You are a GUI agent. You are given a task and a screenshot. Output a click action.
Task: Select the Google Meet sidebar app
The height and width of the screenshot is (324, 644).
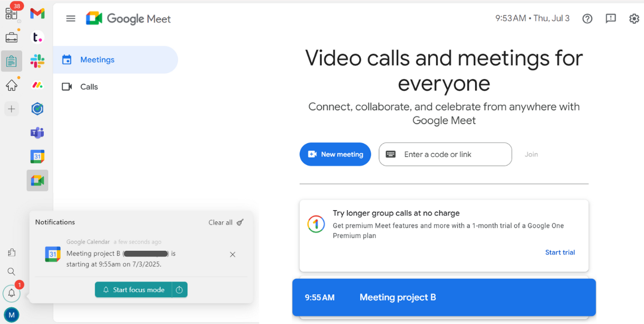37,181
